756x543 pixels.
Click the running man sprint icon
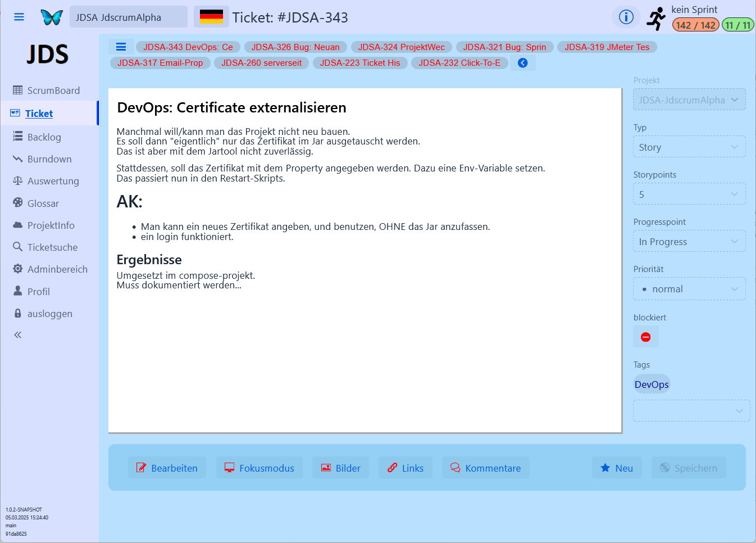click(655, 19)
